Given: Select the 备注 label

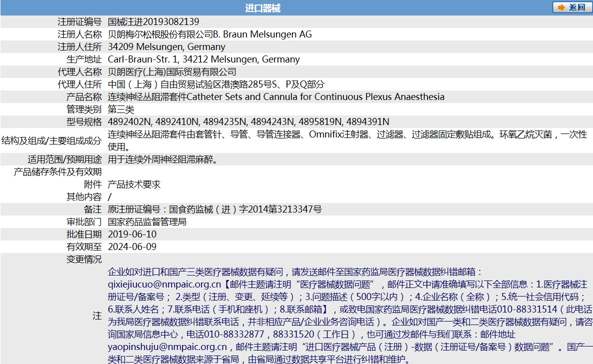Looking at the screenshot, I should tap(92, 209).
